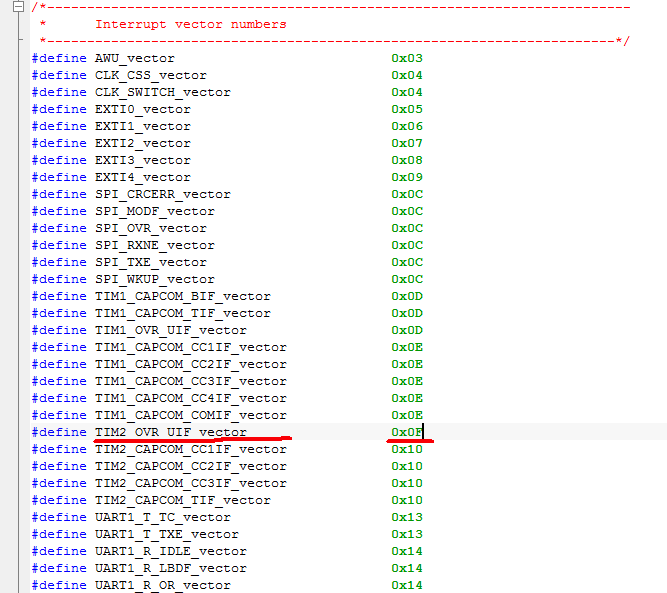Viewport: 667px width, 593px height.
Task: Place cursor on the 0x0F value
Action: point(407,432)
